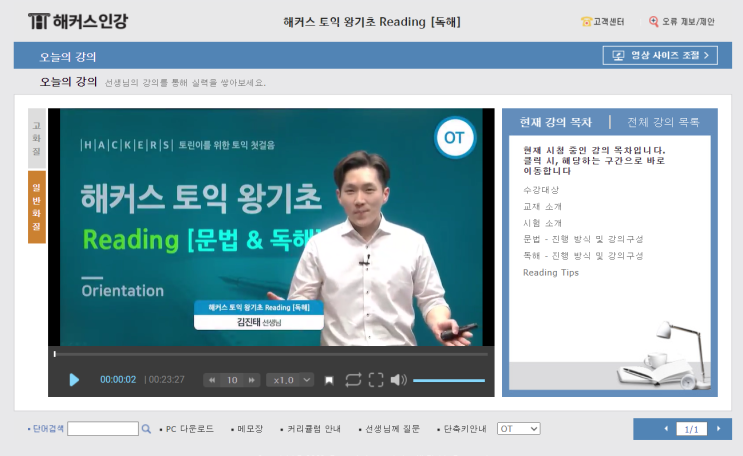Screen dimensions: 743x456
Task: Click the total duration 00:23:27
Action: click(166, 380)
